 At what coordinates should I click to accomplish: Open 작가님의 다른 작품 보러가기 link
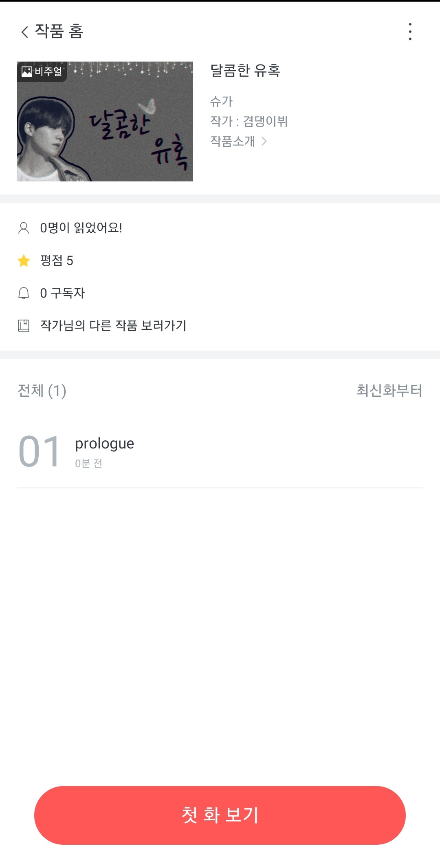(113, 326)
